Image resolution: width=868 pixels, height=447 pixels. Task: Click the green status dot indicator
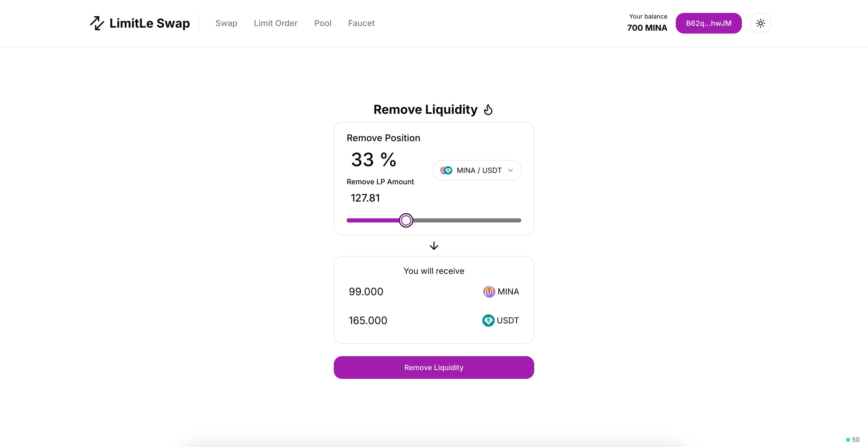click(848, 440)
